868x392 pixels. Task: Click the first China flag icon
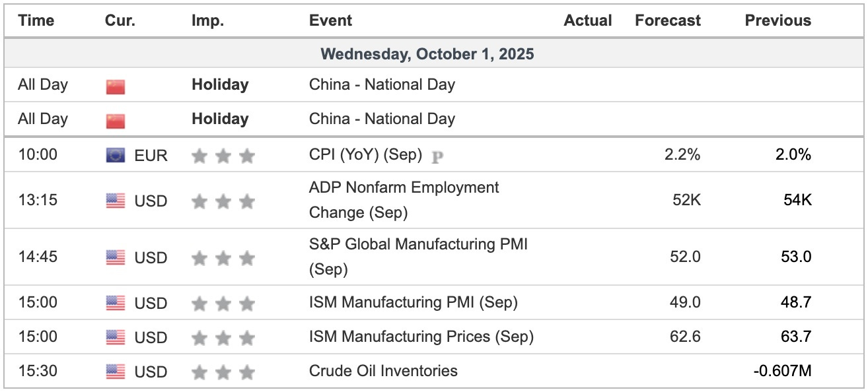click(115, 86)
